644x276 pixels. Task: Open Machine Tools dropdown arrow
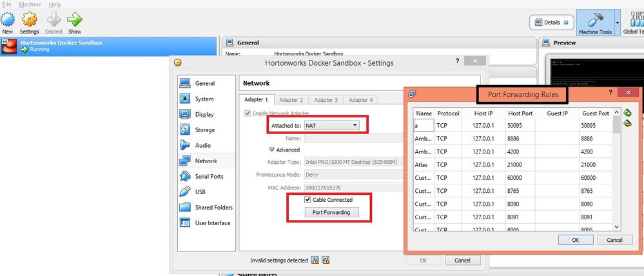618,23
